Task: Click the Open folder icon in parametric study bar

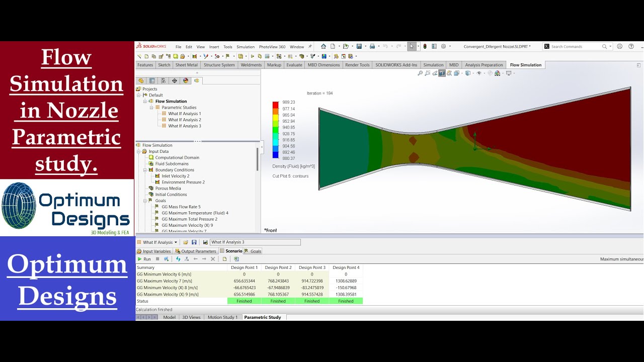Action: [x=185, y=242]
